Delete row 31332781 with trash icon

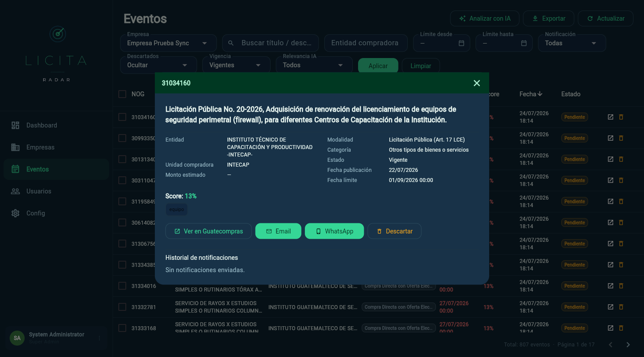[x=621, y=307]
